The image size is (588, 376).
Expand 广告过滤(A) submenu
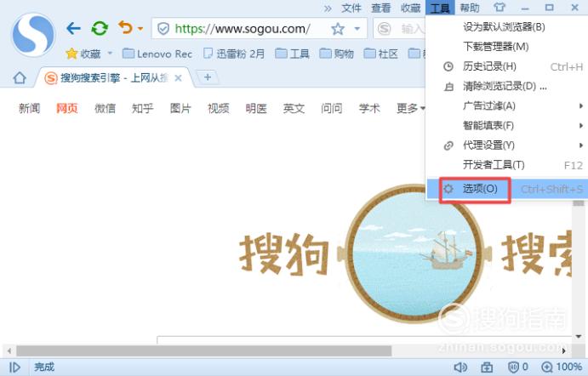pos(506,105)
